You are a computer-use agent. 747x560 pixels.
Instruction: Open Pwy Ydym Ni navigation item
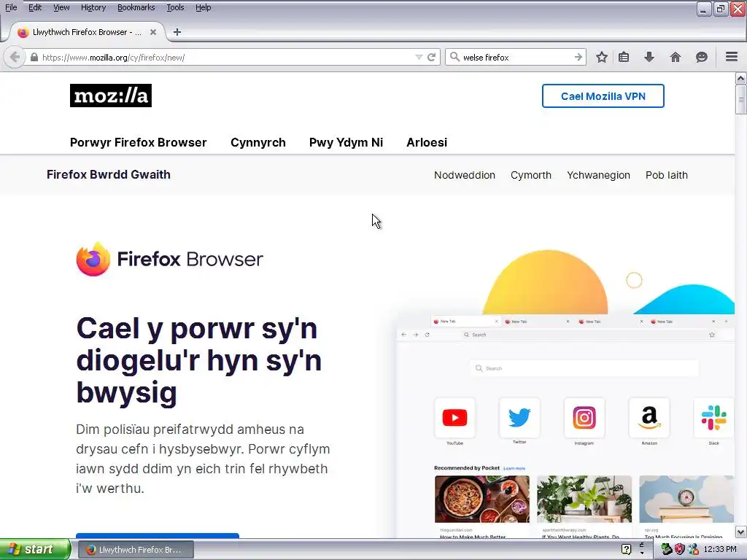tap(346, 142)
